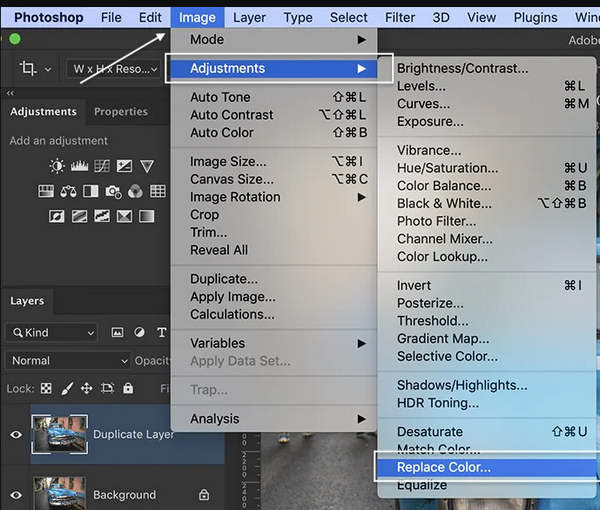Filter layers by adjustment layers icon

point(139,332)
